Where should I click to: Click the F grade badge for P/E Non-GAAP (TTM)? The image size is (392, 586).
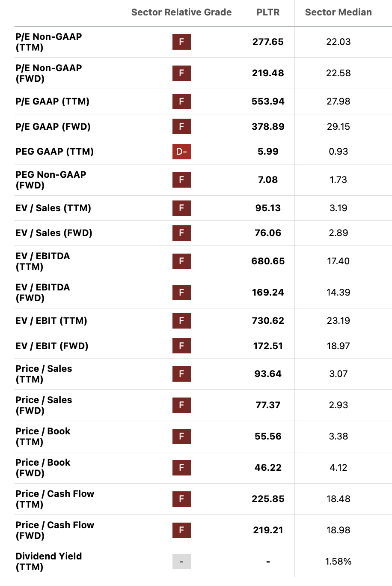click(181, 42)
